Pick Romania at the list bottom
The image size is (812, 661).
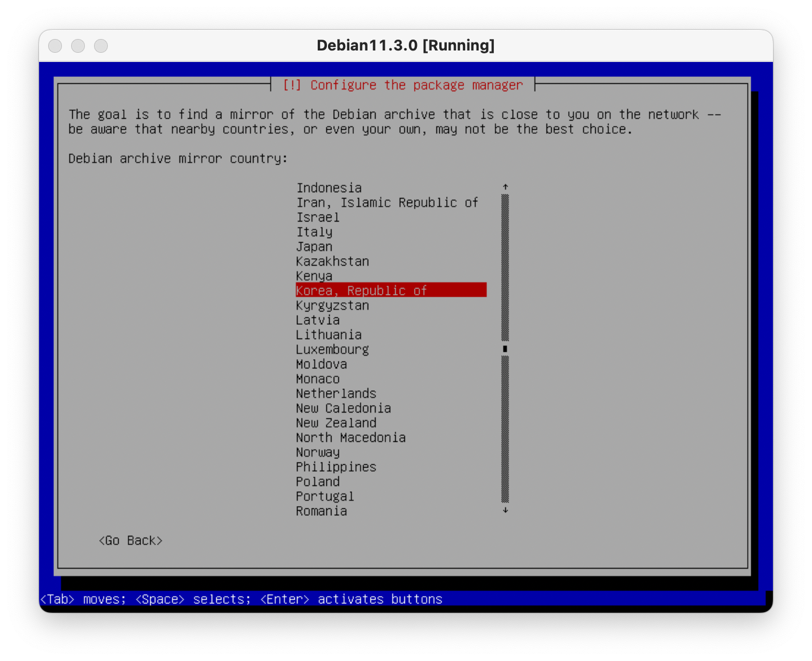tap(321, 511)
